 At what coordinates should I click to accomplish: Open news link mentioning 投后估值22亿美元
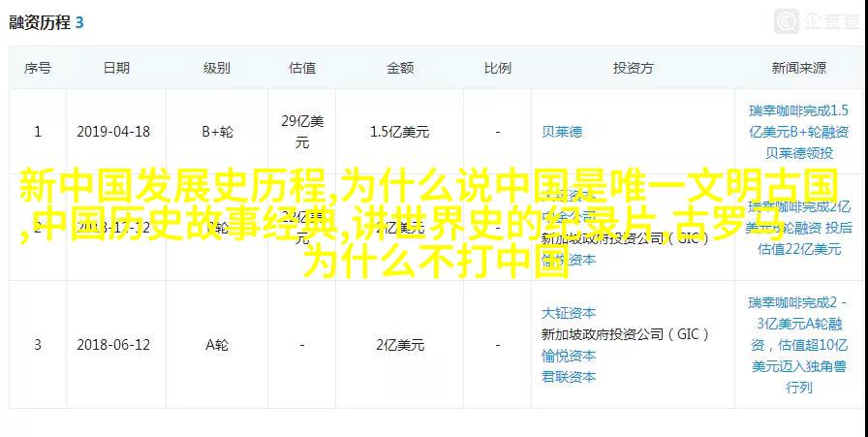click(799, 229)
